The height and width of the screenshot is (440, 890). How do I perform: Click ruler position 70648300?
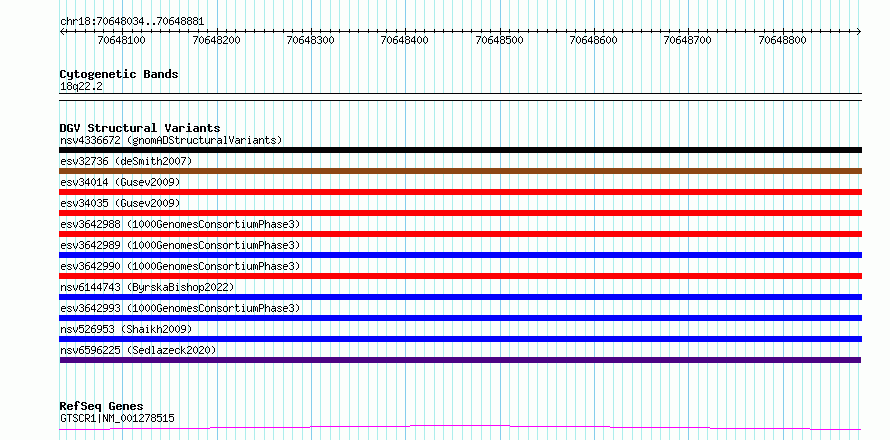tap(310, 40)
